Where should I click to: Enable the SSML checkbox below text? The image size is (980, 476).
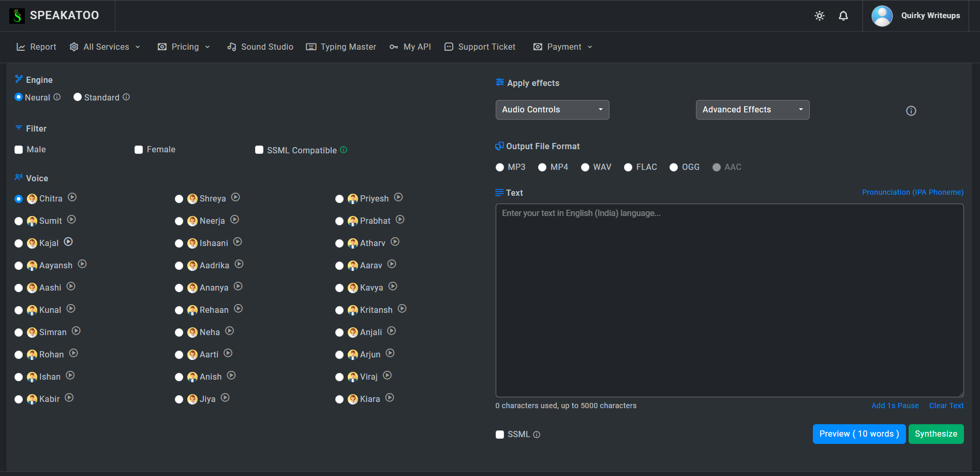coord(500,435)
